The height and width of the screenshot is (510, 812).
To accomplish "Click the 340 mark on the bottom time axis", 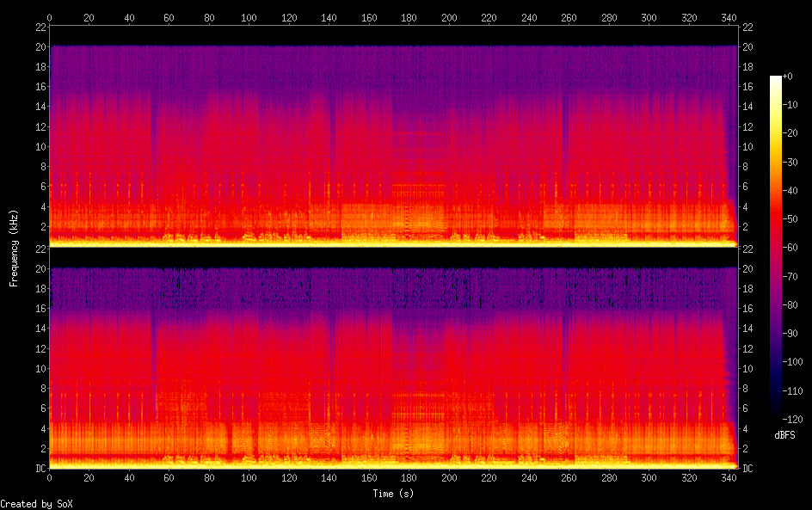I will click(x=729, y=478).
